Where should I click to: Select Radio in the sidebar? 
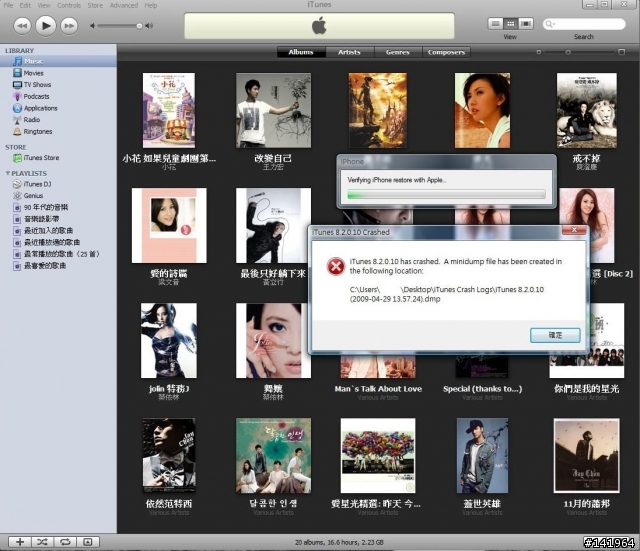point(58,120)
